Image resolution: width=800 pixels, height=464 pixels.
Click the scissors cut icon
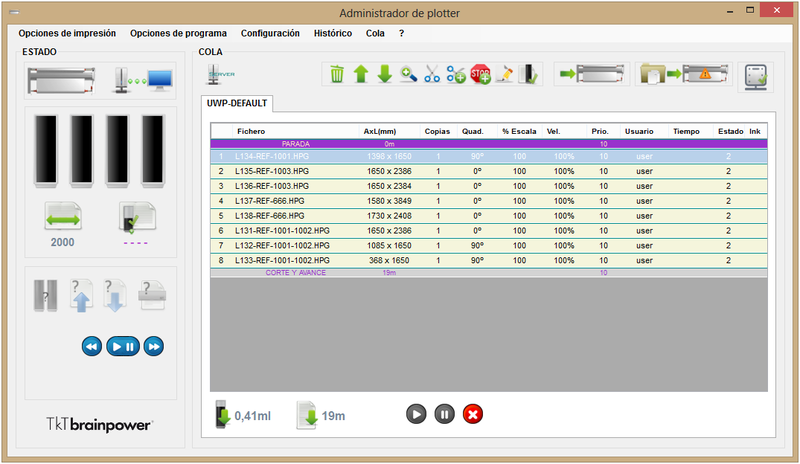[x=432, y=74]
